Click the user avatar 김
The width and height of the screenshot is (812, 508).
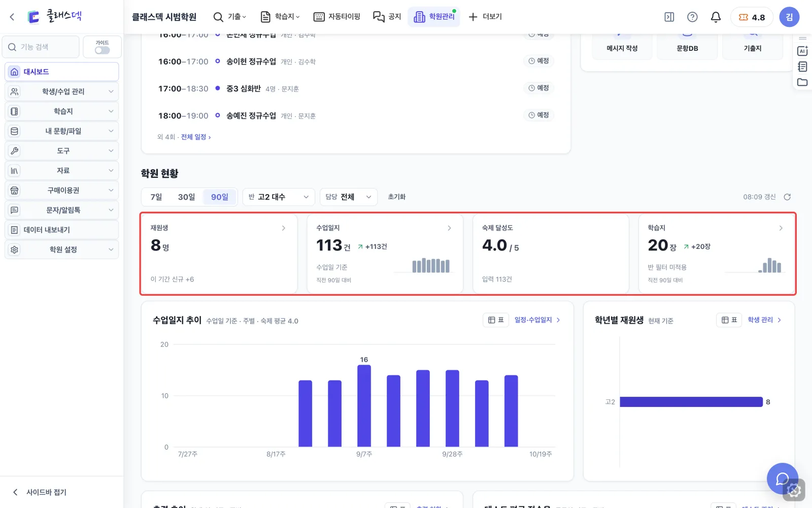[x=789, y=17]
